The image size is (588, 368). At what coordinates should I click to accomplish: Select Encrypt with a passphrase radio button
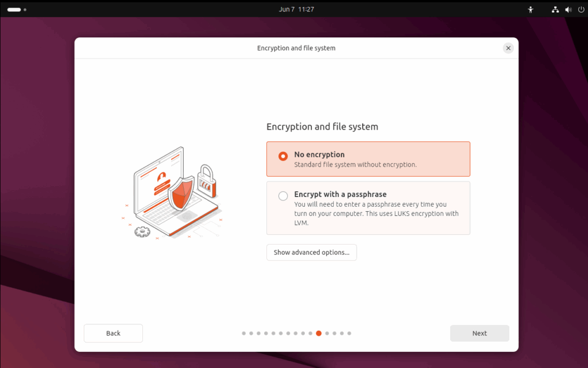pos(283,196)
